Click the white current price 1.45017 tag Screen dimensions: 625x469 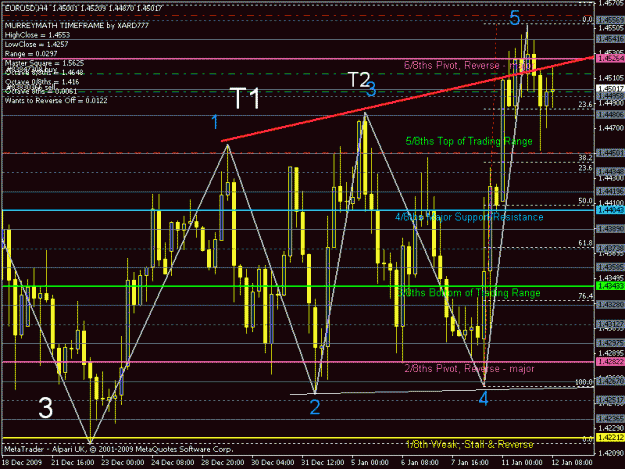[x=610, y=88]
